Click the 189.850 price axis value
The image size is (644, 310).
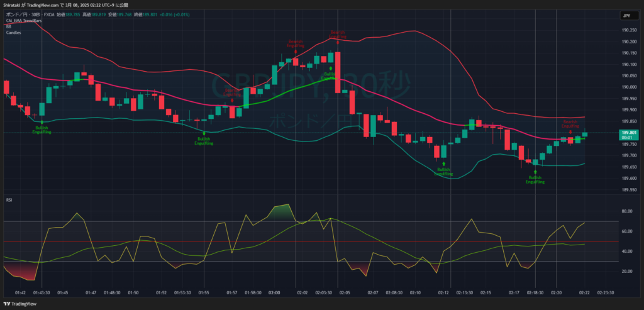point(629,121)
